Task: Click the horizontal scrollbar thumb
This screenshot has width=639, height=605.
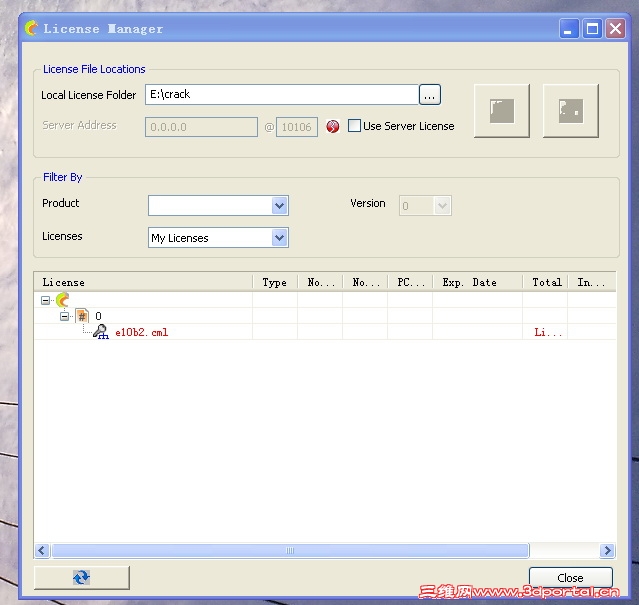Action: point(291,550)
